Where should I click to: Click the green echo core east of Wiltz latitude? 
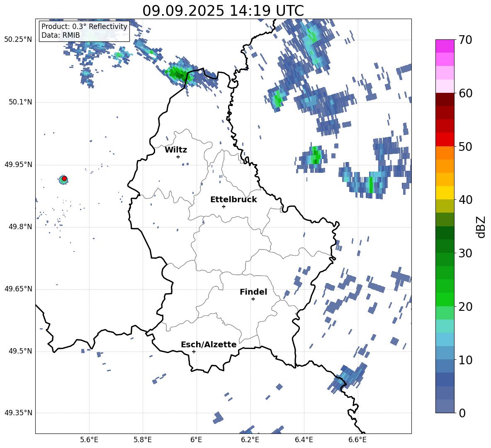[x=316, y=155]
